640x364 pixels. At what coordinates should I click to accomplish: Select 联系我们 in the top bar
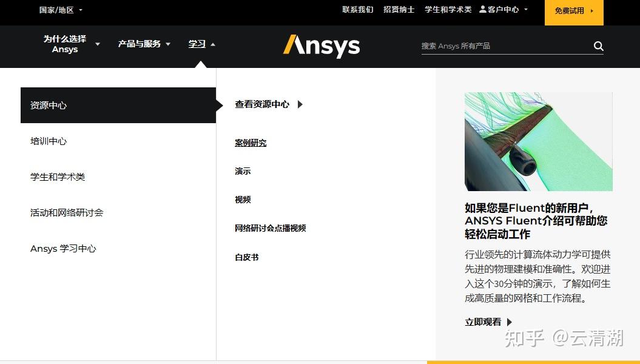point(357,9)
